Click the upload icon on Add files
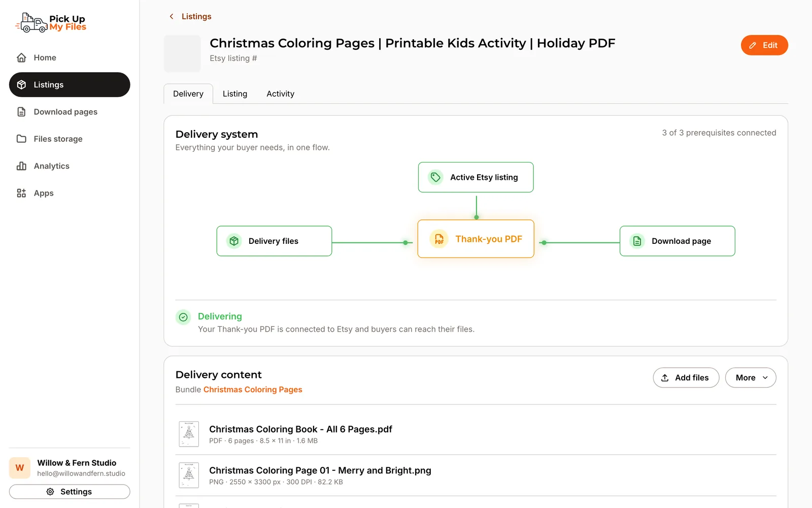The width and height of the screenshot is (812, 508). (665, 377)
